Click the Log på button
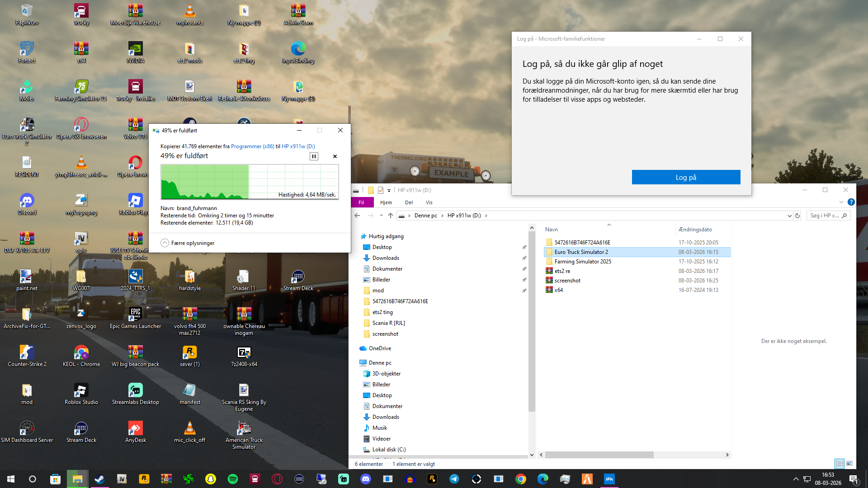Image resolution: width=868 pixels, height=488 pixels. pos(686,178)
